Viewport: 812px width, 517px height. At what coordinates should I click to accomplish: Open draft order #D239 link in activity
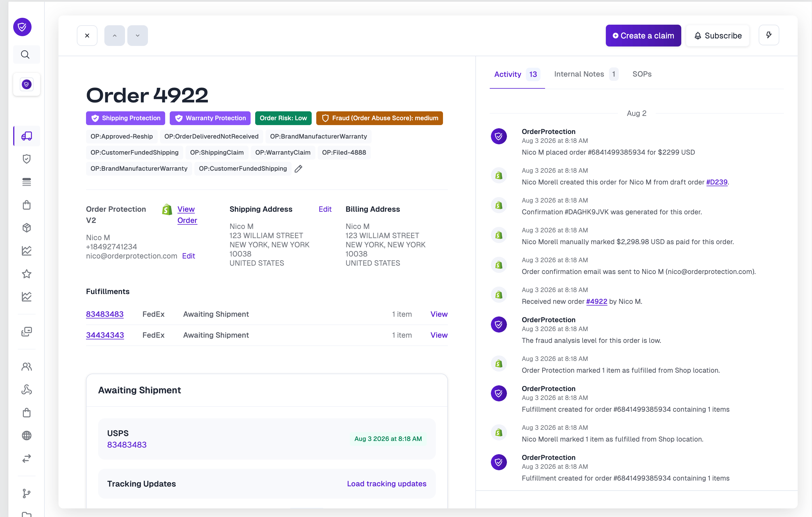717,182
